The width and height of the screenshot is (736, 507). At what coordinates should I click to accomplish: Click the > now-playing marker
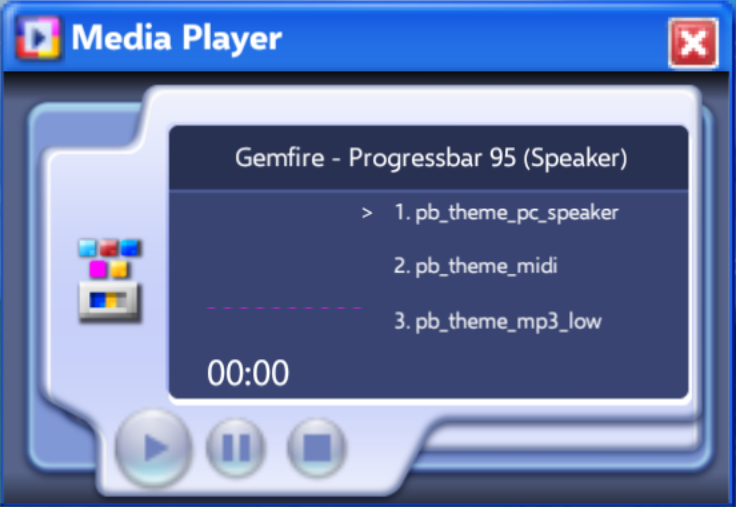[367, 214]
